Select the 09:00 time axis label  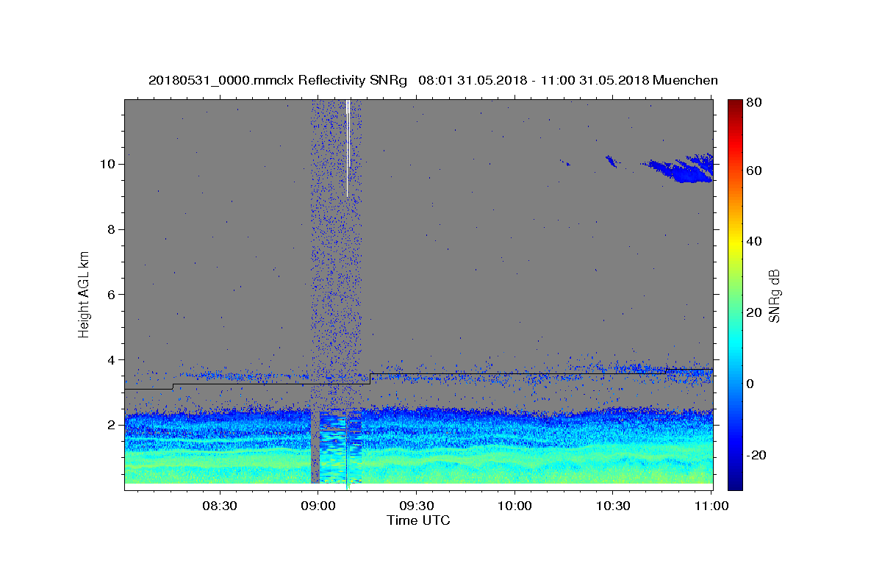click(318, 506)
